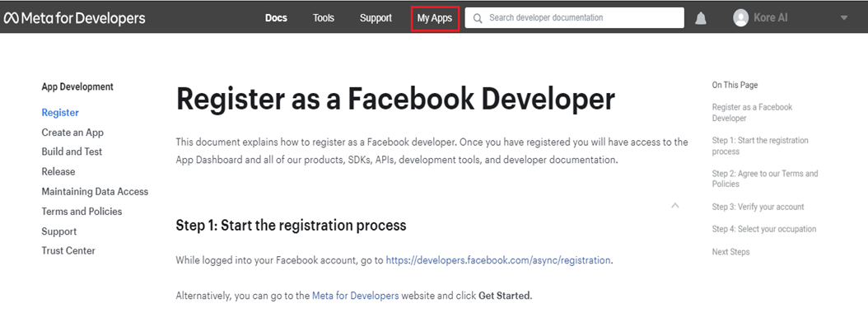868x322 pixels.
Task: Open the Docs menu
Action: (276, 17)
